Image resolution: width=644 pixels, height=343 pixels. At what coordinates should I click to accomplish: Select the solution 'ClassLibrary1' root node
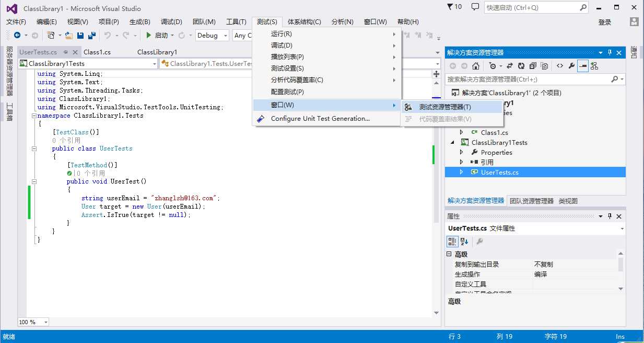(x=511, y=93)
